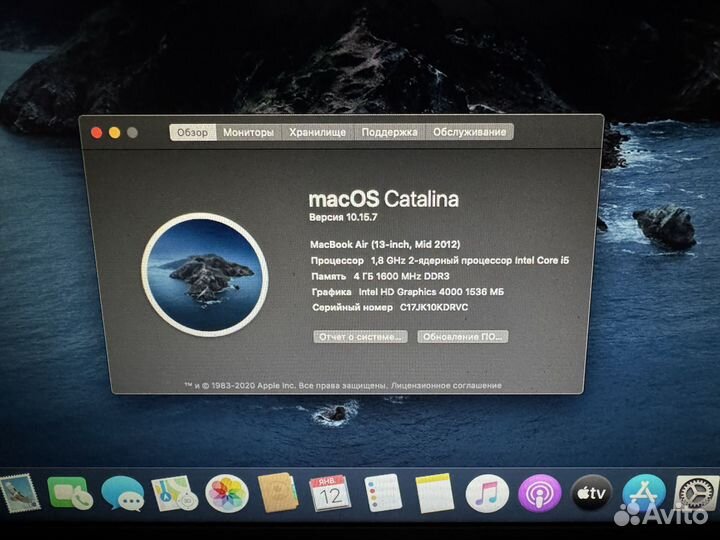The width and height of the screenshot is (720, 540).
Task: Launch Reminders from the Dock
Action: coord(382,493)
